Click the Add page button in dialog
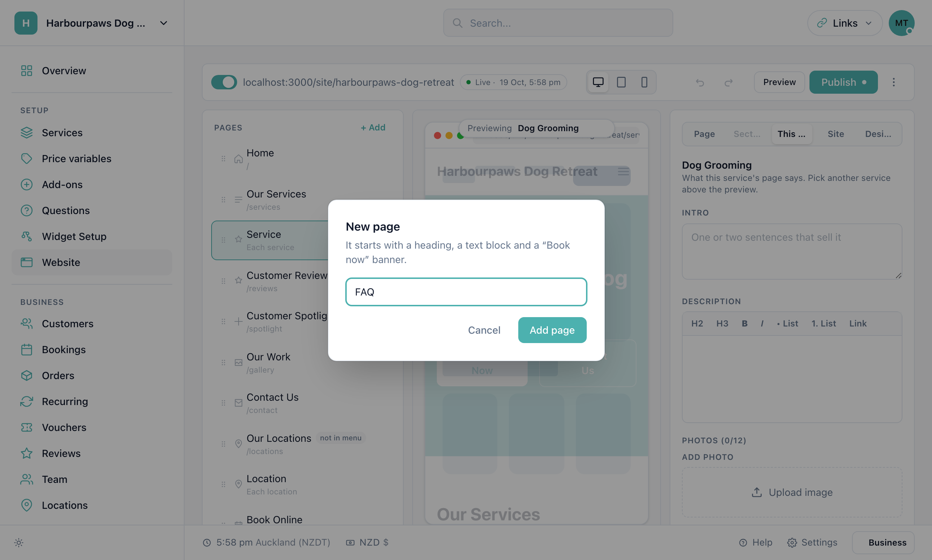Viewport: 932px width, 560px height. pos(552,330)
